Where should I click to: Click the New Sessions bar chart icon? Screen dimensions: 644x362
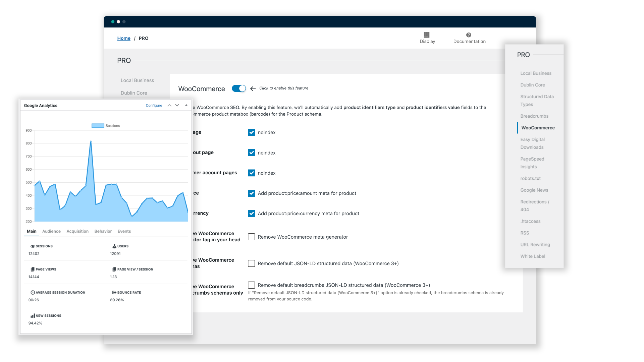tap(33, 316)
